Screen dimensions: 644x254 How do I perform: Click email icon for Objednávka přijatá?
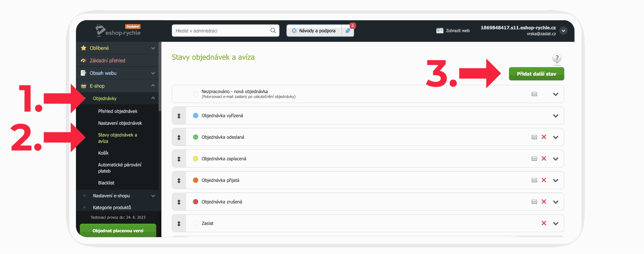[x=534, y=180]
